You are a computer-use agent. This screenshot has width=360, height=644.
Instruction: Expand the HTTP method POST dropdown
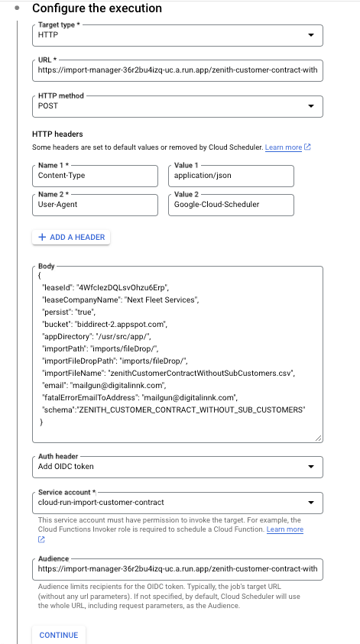click(x=177, y=106)
